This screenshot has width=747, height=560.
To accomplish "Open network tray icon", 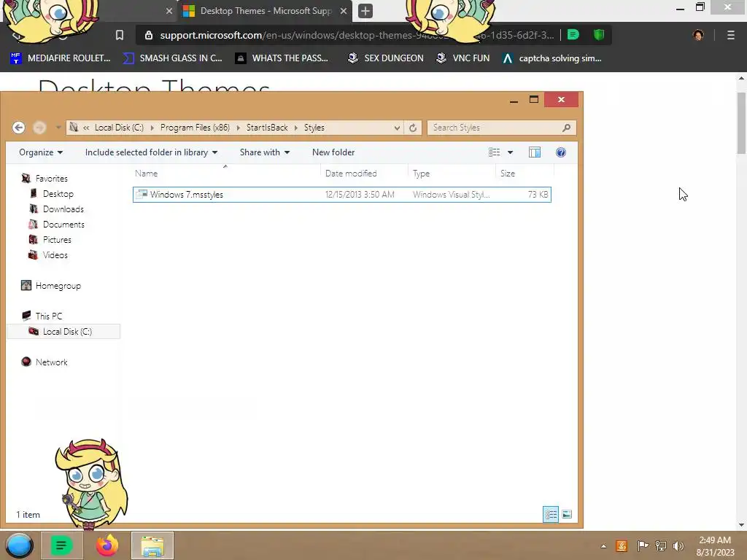I will point(661,546).
